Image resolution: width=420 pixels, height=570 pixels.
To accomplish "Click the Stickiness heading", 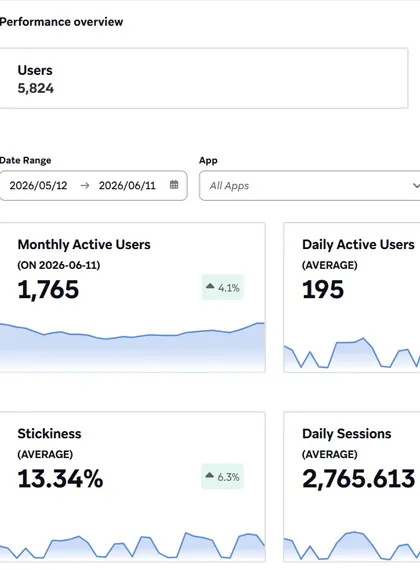I will coord(49,434).
